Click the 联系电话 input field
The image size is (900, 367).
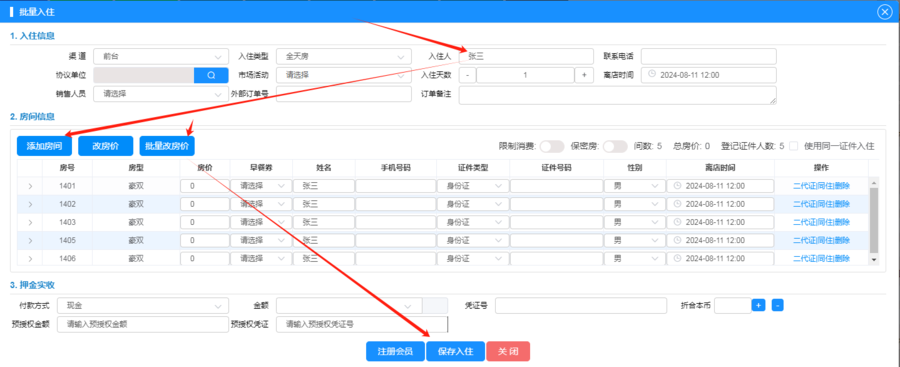[708, 56]
